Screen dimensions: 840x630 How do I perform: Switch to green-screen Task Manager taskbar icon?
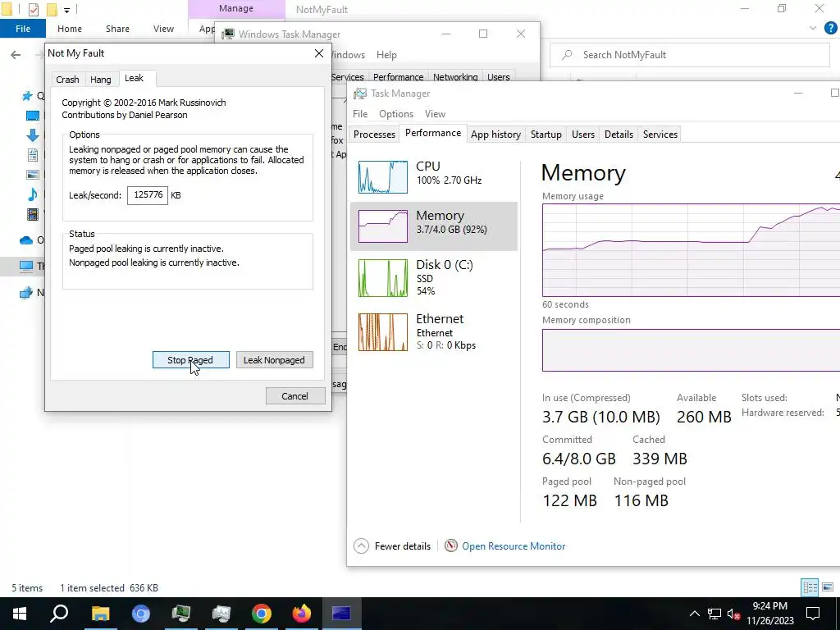[x=181, y=614]
